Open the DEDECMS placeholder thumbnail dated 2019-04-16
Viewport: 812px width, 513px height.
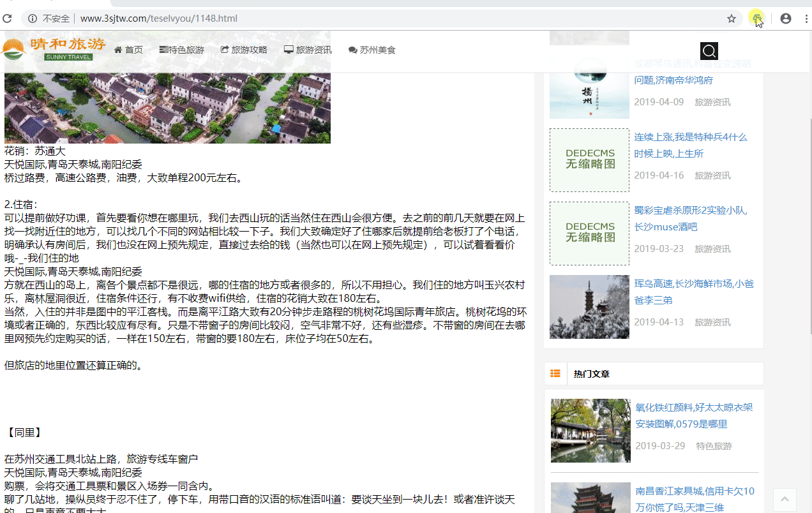(x=589, y=160)
